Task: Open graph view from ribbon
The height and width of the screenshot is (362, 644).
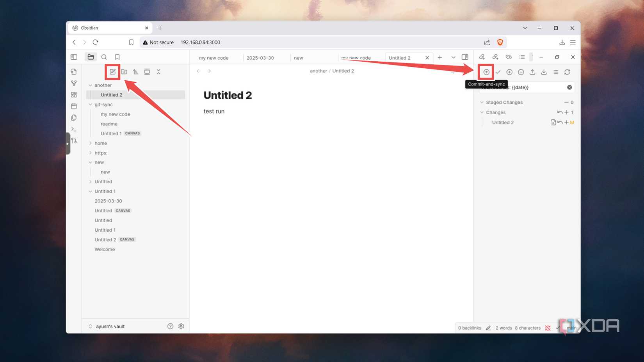Action: click(74, 83)
